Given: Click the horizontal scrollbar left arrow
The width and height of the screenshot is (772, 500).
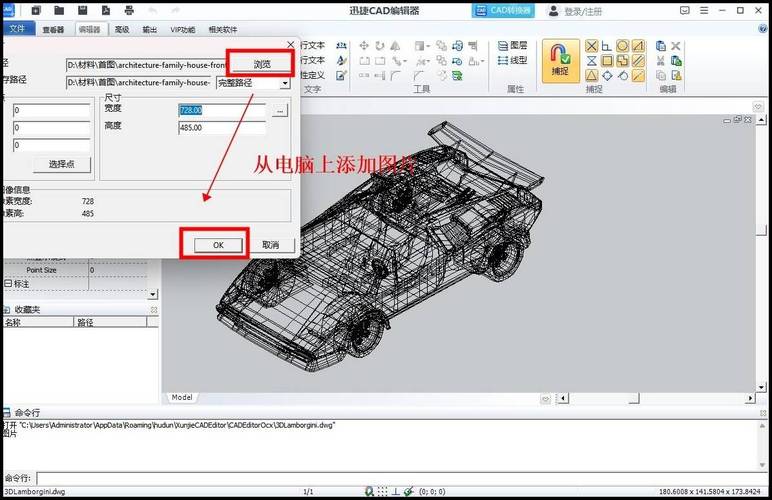Looking at the screenshot, I should (x=563, y=398).
